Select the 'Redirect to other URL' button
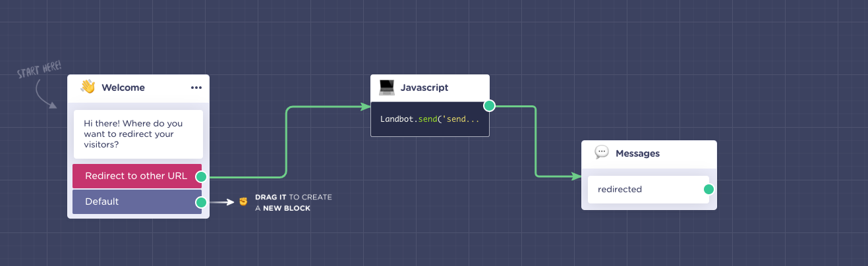The width and height of the screenshot is (868, 266). pos(137,176)
